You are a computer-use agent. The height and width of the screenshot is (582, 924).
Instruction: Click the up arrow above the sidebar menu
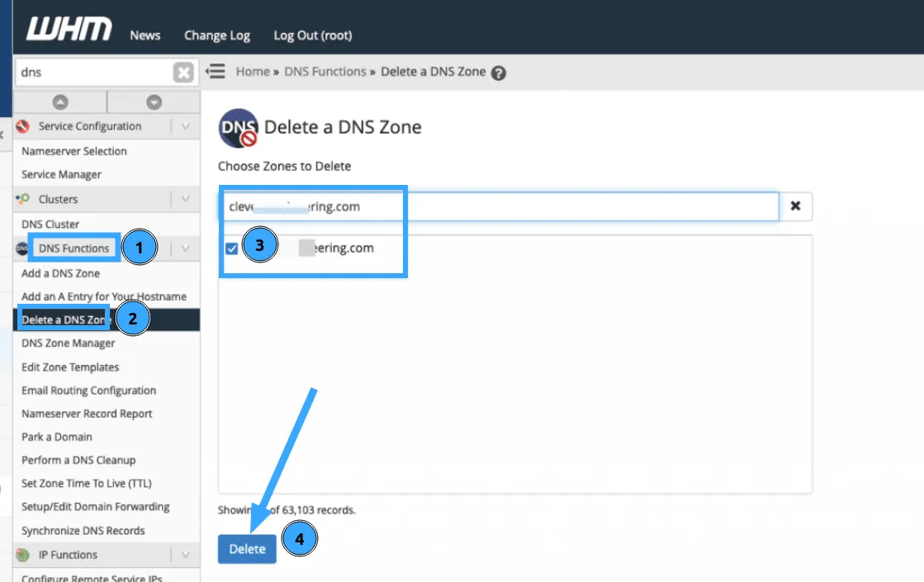pyautogui.click(x=59, y=101)
